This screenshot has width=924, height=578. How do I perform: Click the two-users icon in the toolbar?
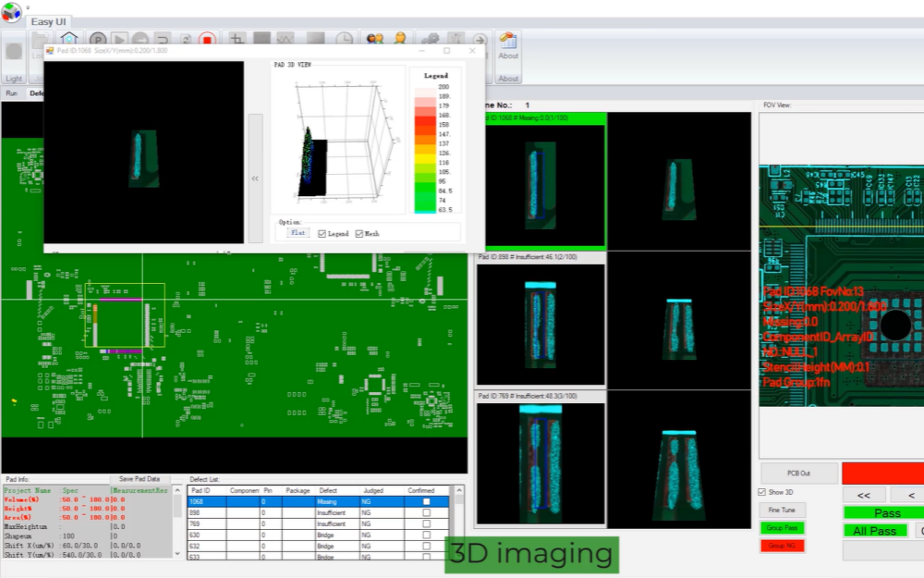coord(375,39)
